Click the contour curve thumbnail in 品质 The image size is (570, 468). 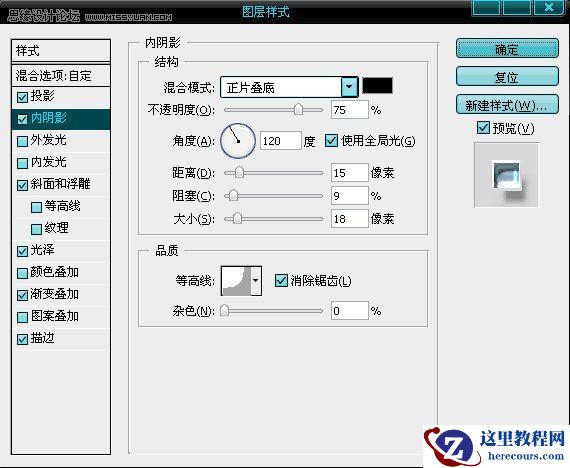coord(236,280)
